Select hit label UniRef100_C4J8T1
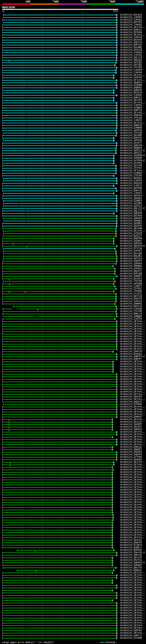Image resolution: width=146 pixels, height=644 pixels. (x=131, y=294)
